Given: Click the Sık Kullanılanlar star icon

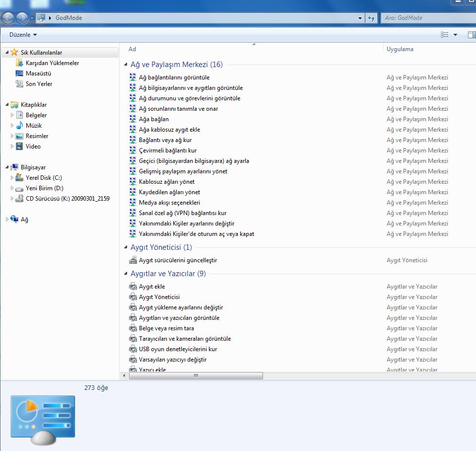Looking at the screenshot, I should 14,52.
